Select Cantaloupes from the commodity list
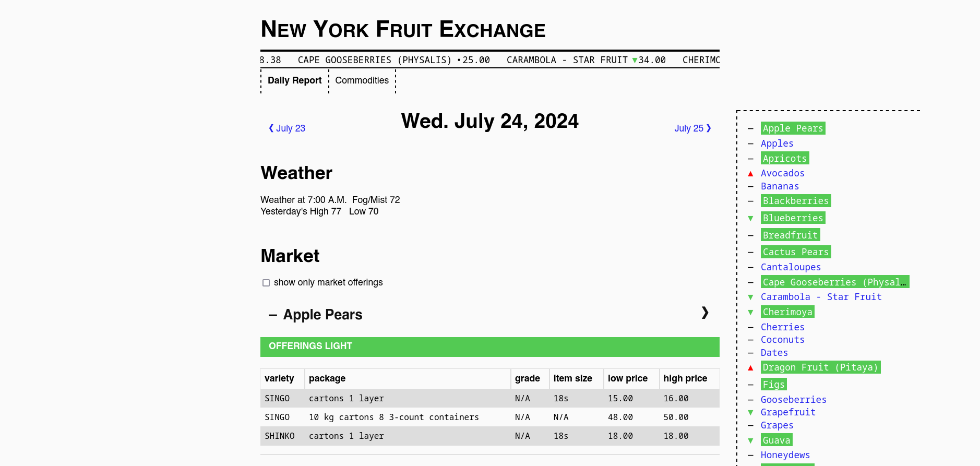This screenshot has height=466, width=980. click(791, 267)
